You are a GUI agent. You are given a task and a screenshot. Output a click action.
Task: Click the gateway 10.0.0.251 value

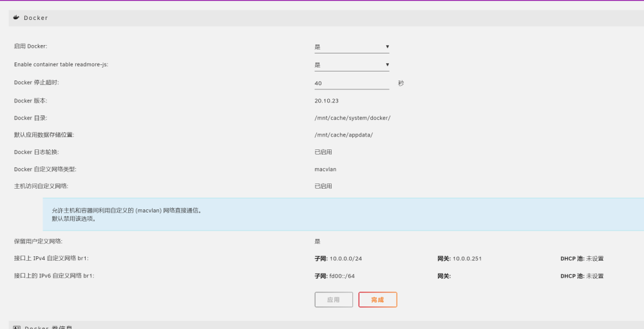[467, 259]
